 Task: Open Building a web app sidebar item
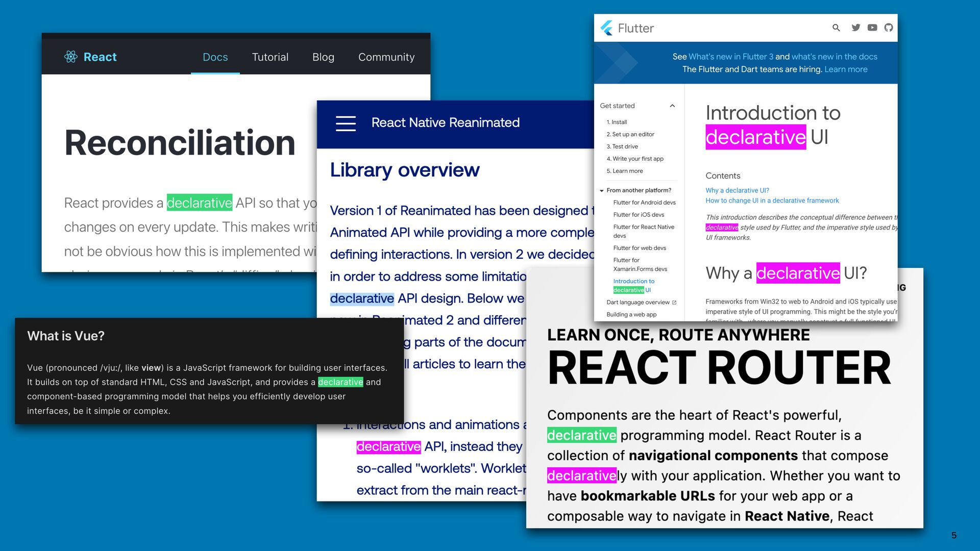click(x=631, y=315)
